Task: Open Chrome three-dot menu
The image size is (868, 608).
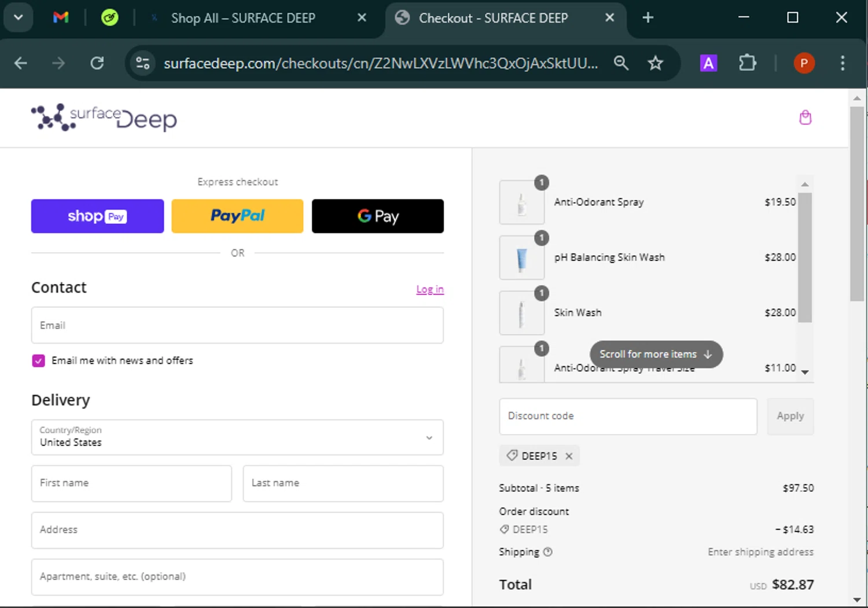Action: [843, 63]
